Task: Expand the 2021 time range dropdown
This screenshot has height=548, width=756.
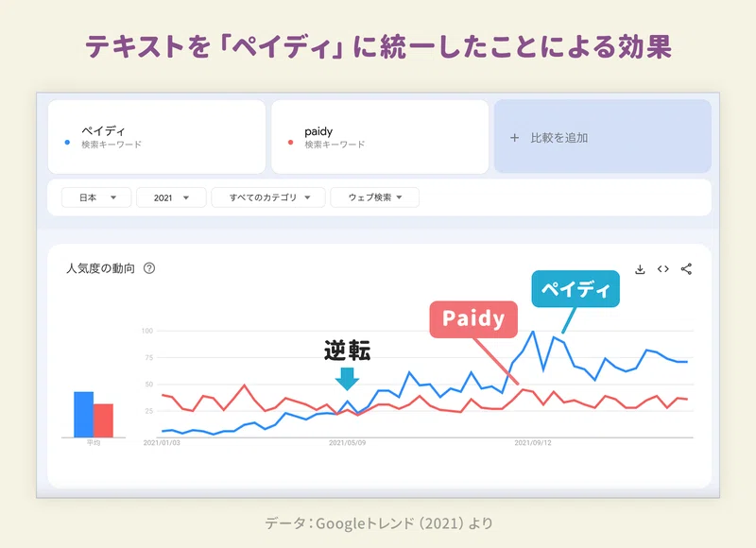Action: (171, 197)
